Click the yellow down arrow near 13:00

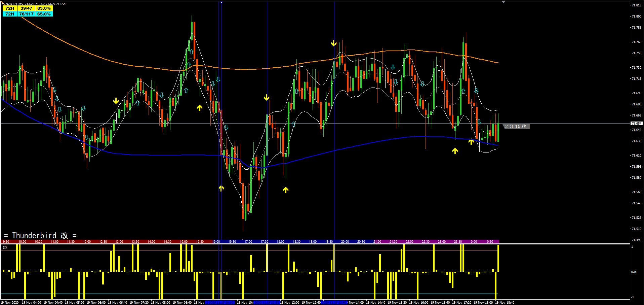116,101
